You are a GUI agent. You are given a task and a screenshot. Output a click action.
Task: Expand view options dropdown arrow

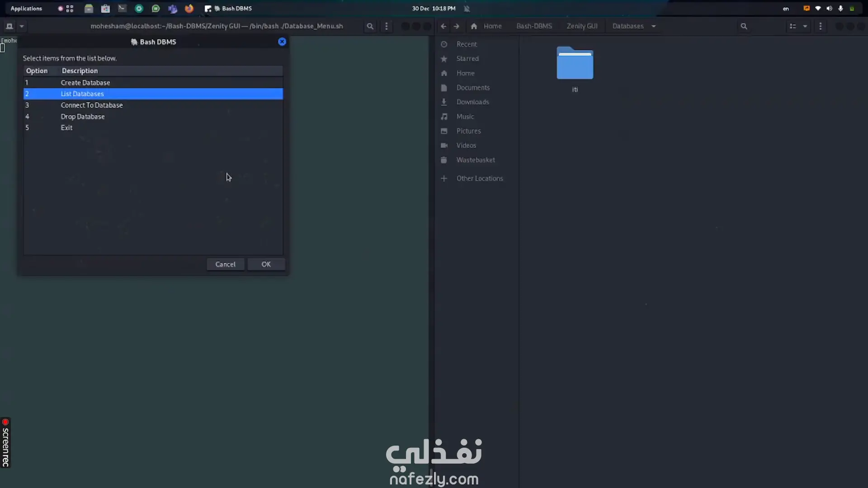[805, 26]
